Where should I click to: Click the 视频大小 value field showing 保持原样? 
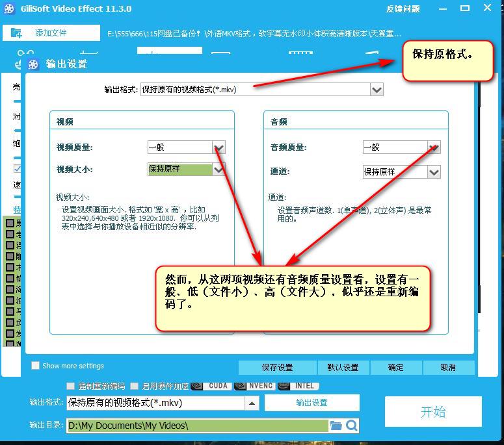180,169
